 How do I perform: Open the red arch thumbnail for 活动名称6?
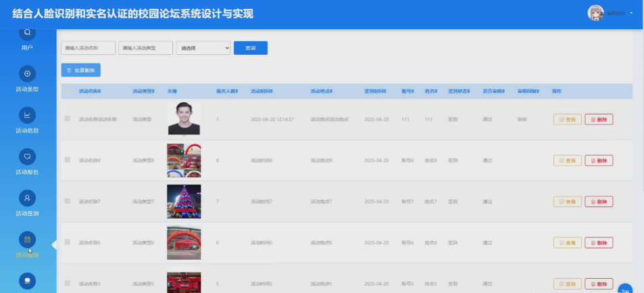click(x=184, y=243)
